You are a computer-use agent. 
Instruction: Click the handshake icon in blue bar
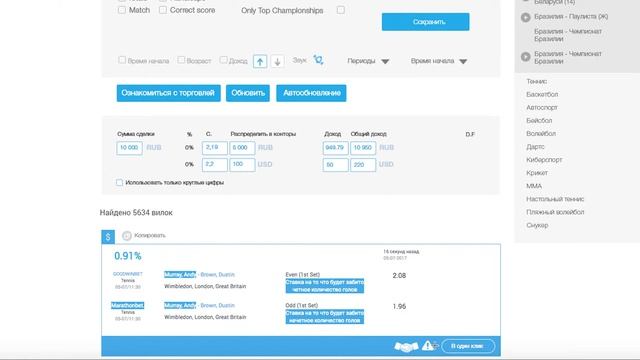[406, 347]
